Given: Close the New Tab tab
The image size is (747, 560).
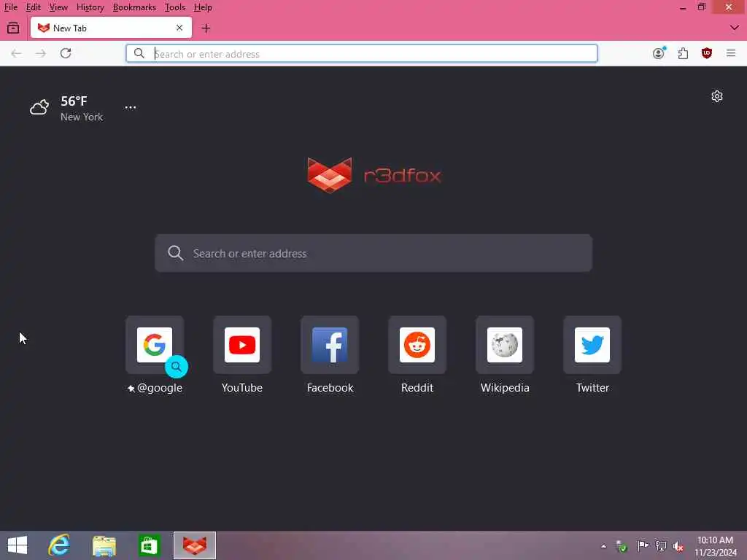Looking at the screenshot, I should tap(179, 28).
